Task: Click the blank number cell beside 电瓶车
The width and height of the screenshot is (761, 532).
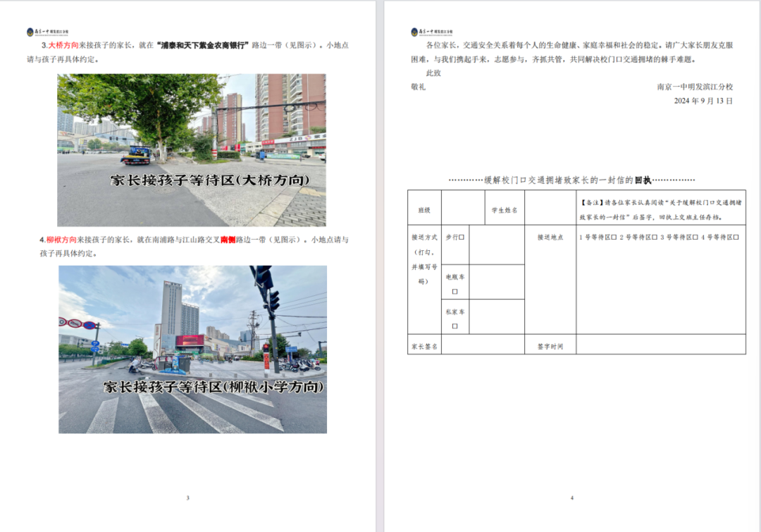Action: [497, 282]
